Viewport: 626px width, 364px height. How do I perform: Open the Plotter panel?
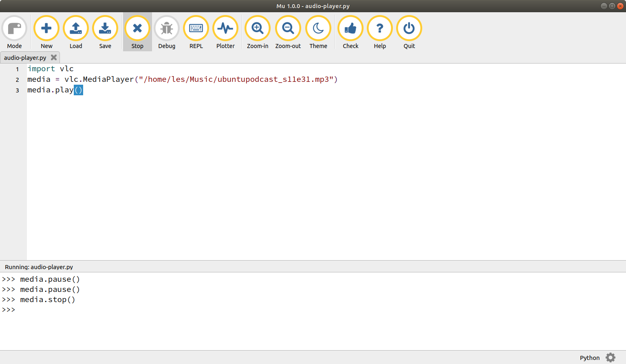point(225,32)
